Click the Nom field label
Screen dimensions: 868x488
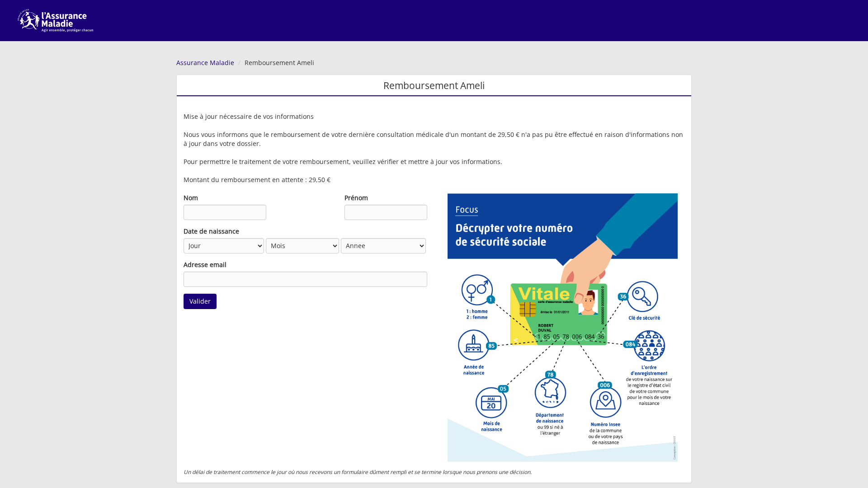(x=191, y=198)
